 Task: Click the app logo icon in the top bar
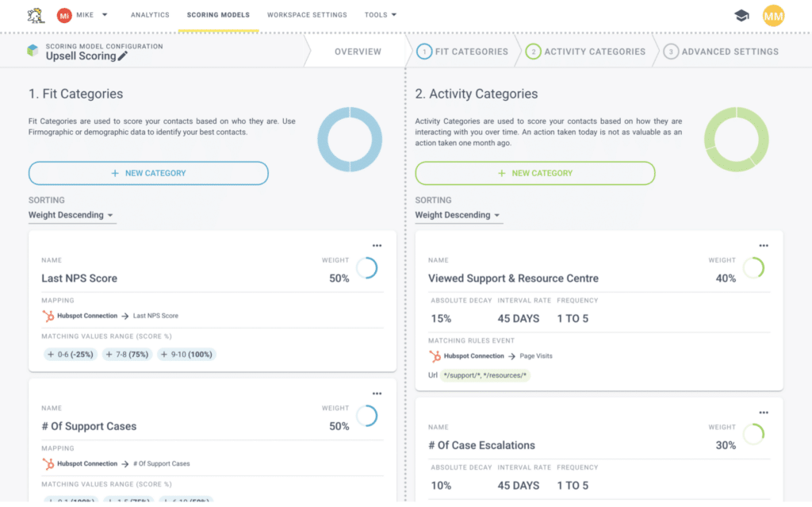[x=36, y=16]
